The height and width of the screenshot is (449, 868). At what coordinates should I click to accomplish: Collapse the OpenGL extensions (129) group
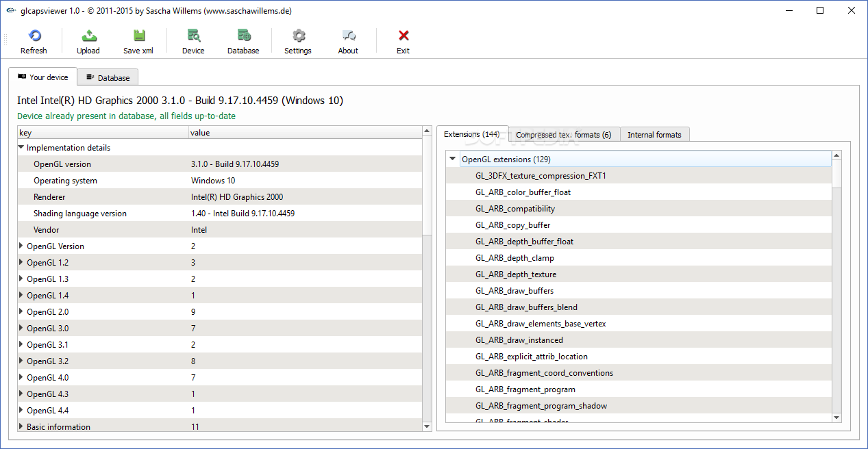(452, 159)
